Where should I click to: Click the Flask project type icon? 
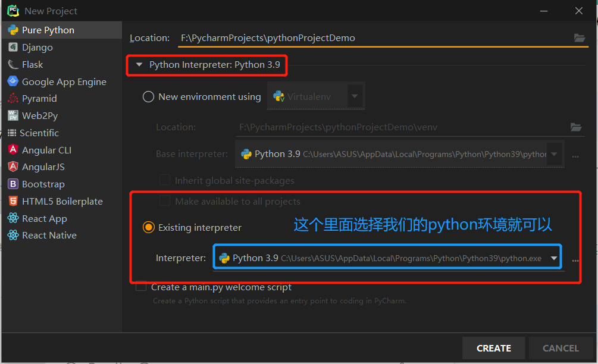[x=13, y=64]
